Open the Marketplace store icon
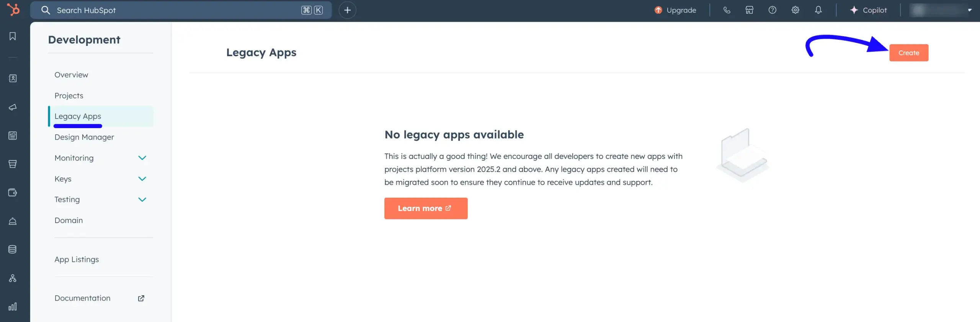This screenshot has height=322, width=980. point(749,10)
